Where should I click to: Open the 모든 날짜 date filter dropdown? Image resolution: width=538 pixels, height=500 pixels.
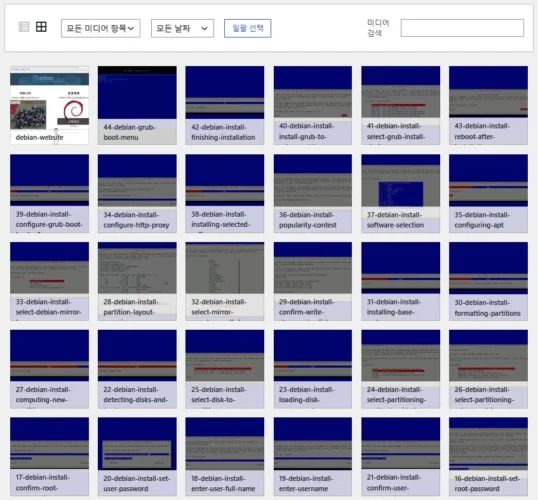coord(182,28)
